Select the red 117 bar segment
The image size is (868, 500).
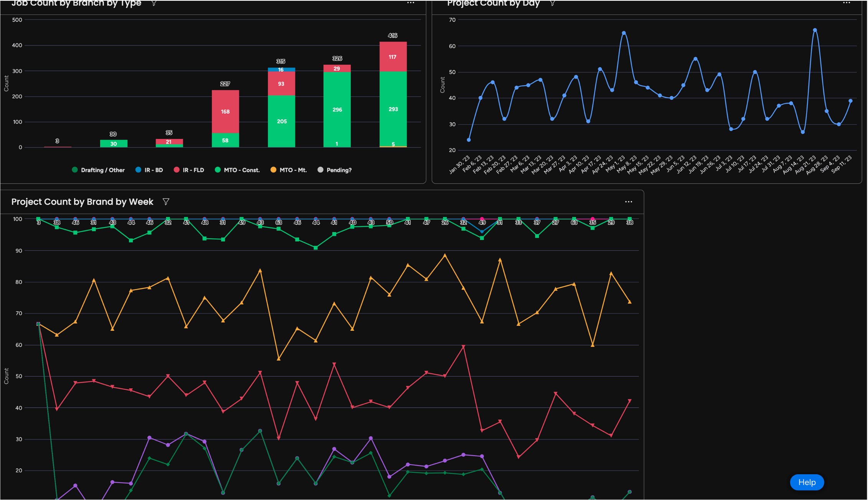click(393, 57)
